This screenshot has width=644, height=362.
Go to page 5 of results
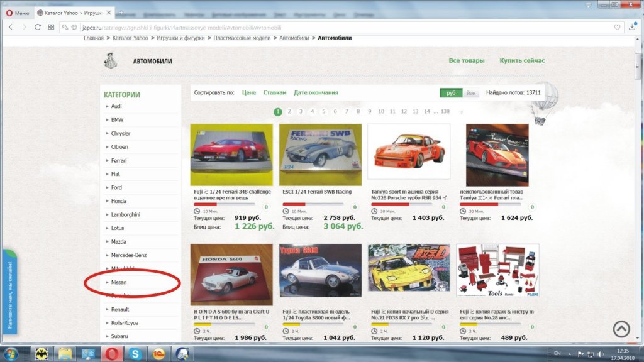[x=324, y=112]
